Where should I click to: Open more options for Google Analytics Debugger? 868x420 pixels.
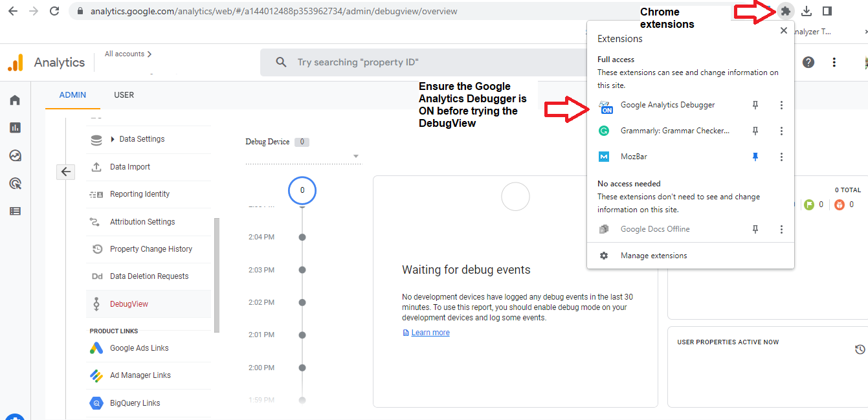pyautogui.click(x=781, y=105)
